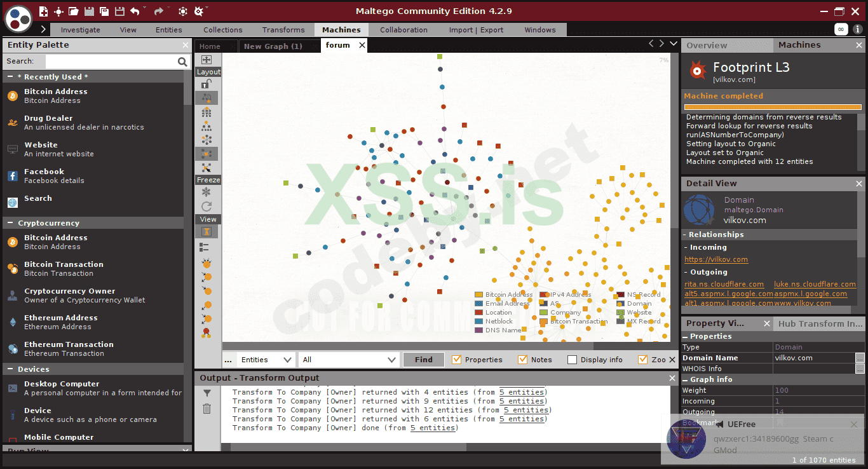868x469 pixels.
Task: Collapse the Devices palette section
Action: pos(11,369)
